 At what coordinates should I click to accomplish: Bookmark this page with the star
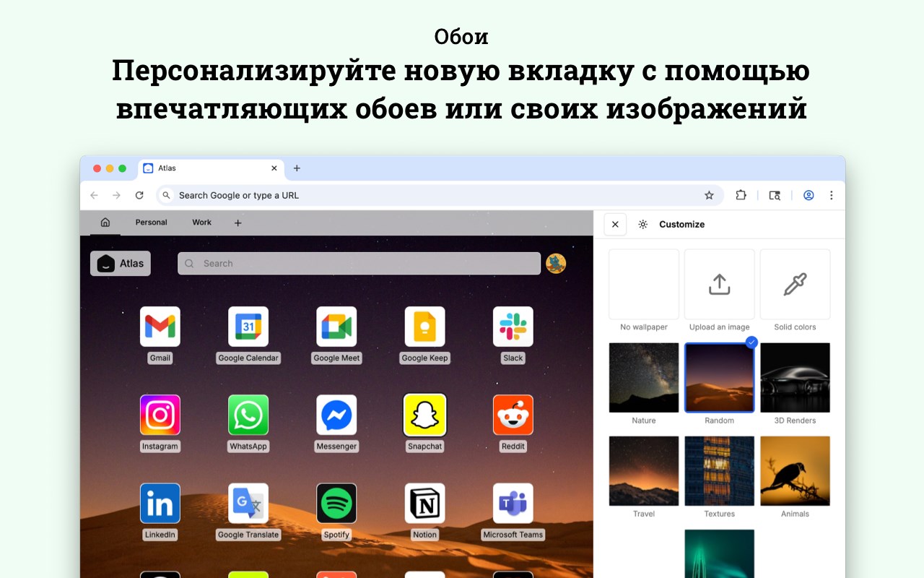[x=709, y=195]
